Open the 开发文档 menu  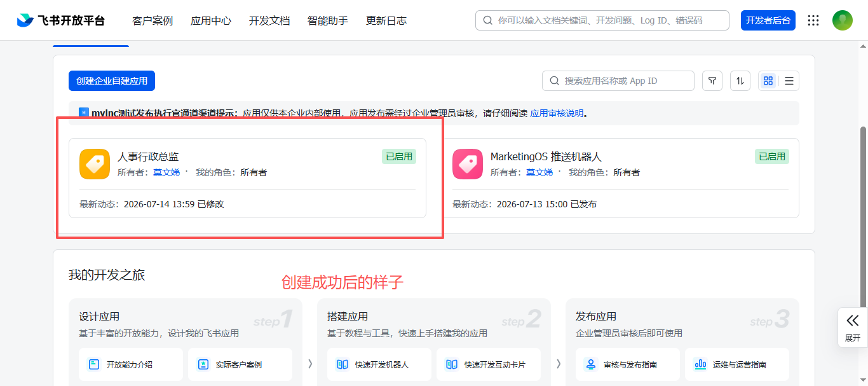click(269, 20)
